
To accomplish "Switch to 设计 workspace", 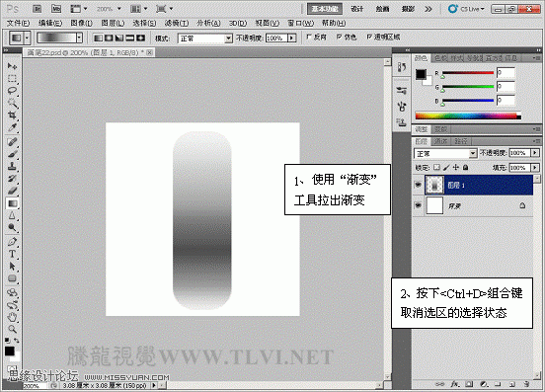I will tap(357, 9).
